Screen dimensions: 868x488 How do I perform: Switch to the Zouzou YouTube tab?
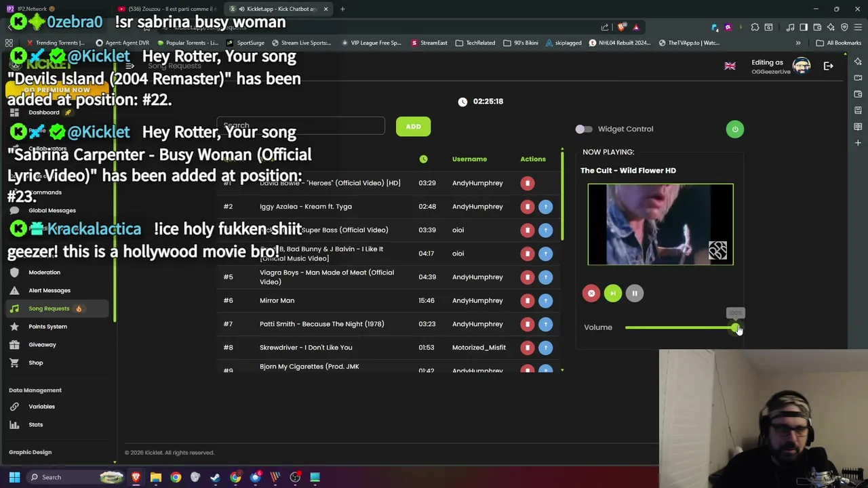pyautogui.click(x=167, y=9)
